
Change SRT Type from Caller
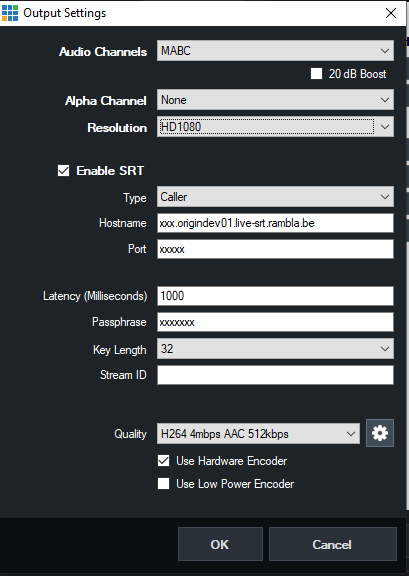click(275, 197)
